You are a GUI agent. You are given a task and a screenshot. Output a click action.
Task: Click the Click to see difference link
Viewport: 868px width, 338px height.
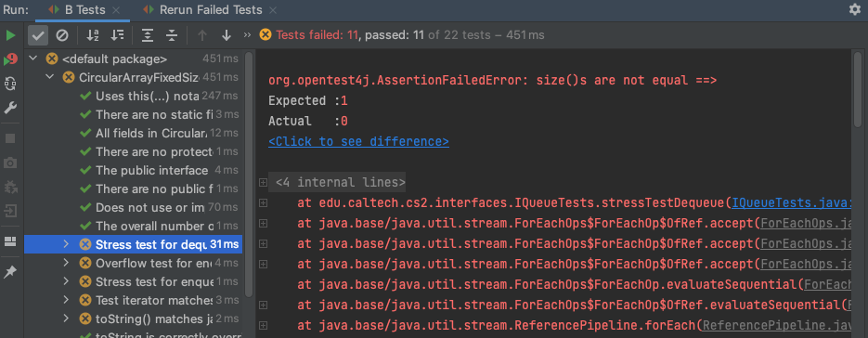coord(358,141)
